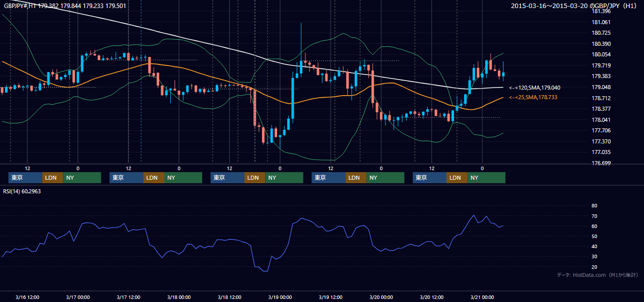Click price axis label 179.719
The height and width of the screenshot is (302, 644).
pos(601,65)
